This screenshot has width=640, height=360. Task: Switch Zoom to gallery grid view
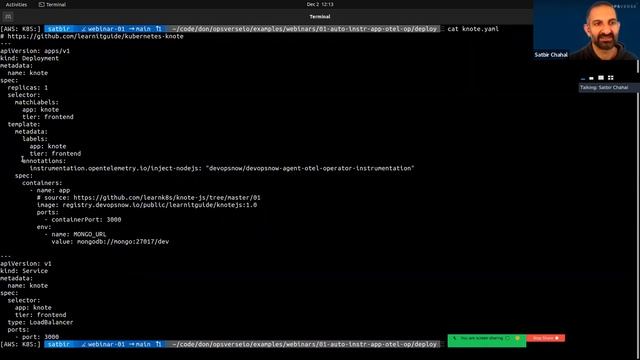(611, 78)
